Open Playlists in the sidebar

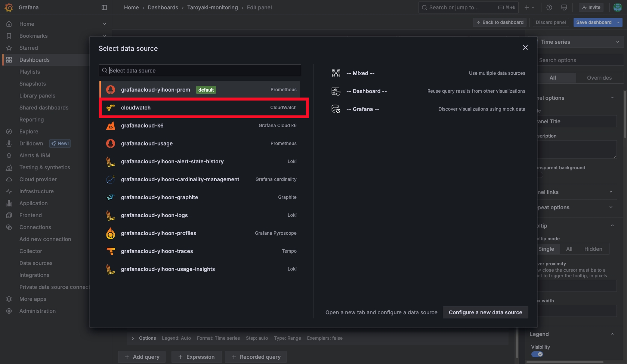tap(30, 72)
